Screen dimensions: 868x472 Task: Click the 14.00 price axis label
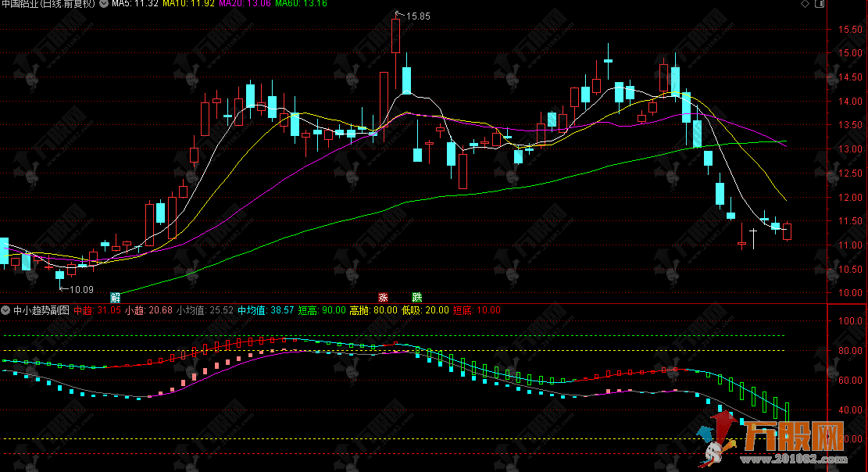(x=850, y=102)
